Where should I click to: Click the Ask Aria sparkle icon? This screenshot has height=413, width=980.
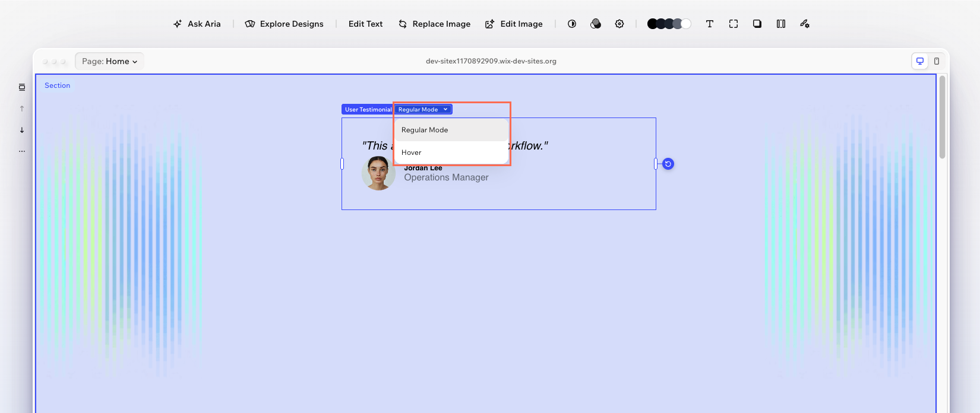pos(178,24)
